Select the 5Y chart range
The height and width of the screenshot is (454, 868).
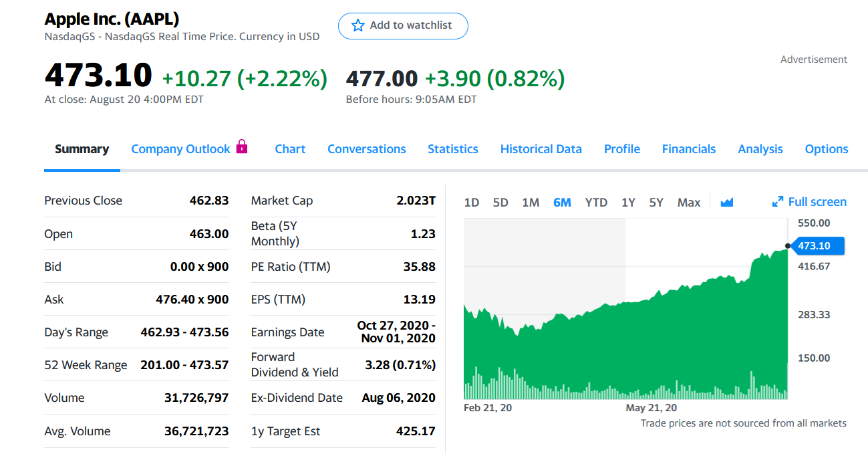(656, 202)
